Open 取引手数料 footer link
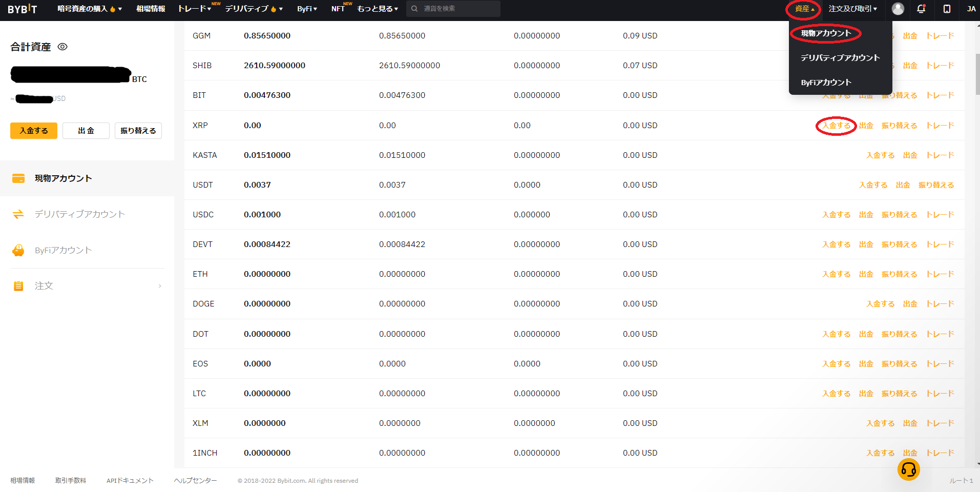 (71, 481)
